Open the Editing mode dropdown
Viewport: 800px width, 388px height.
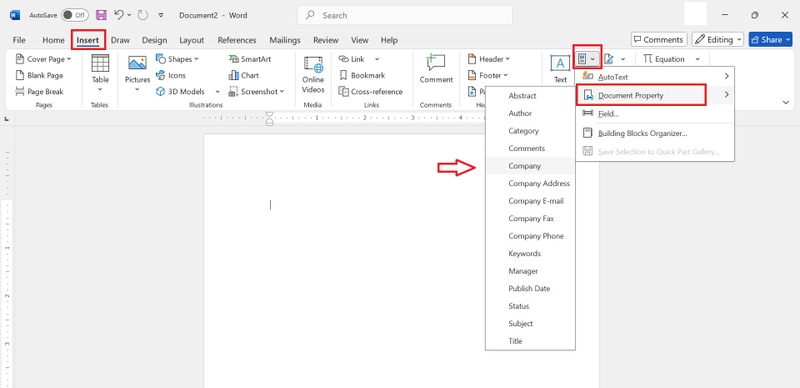point(718,39)
